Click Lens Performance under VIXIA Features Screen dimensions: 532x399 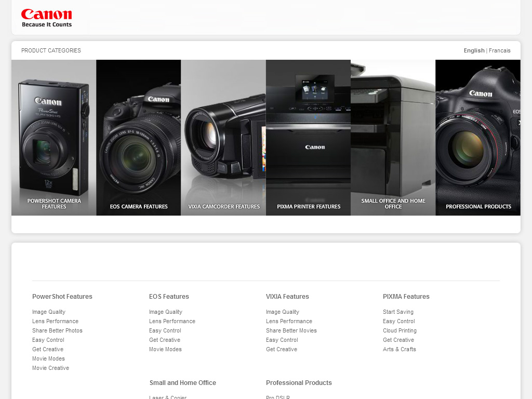pos(289,321)
